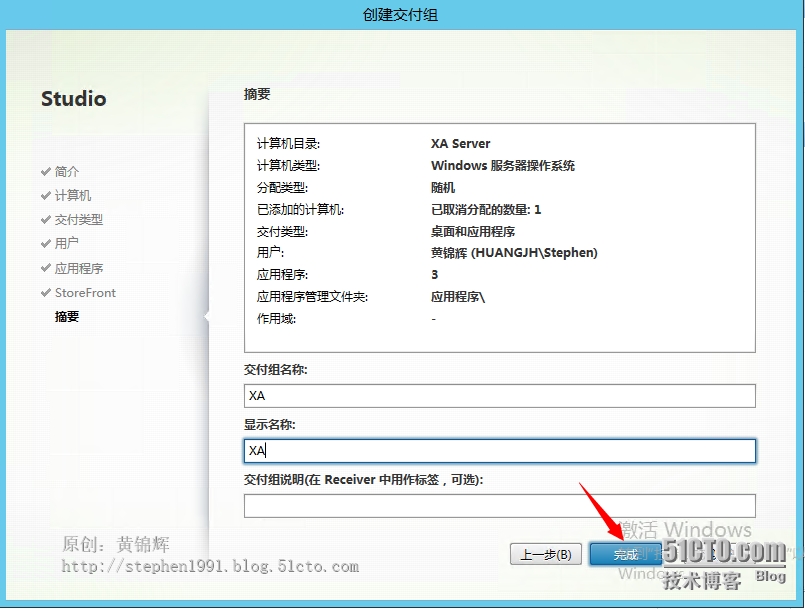Click the 已取消分配的数量: 1 value
This screenshot has height=609, width=805.
tap(486, 210)
